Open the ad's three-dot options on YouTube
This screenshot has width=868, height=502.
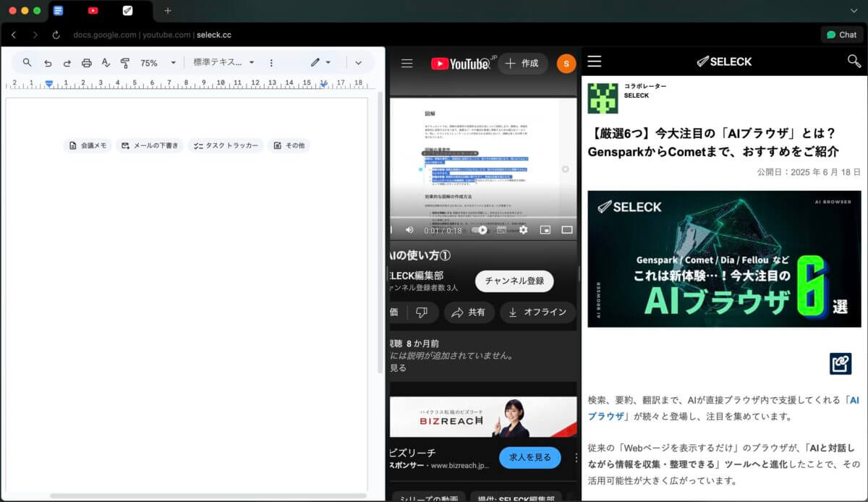pyautogui.click(x=576, y=458)
